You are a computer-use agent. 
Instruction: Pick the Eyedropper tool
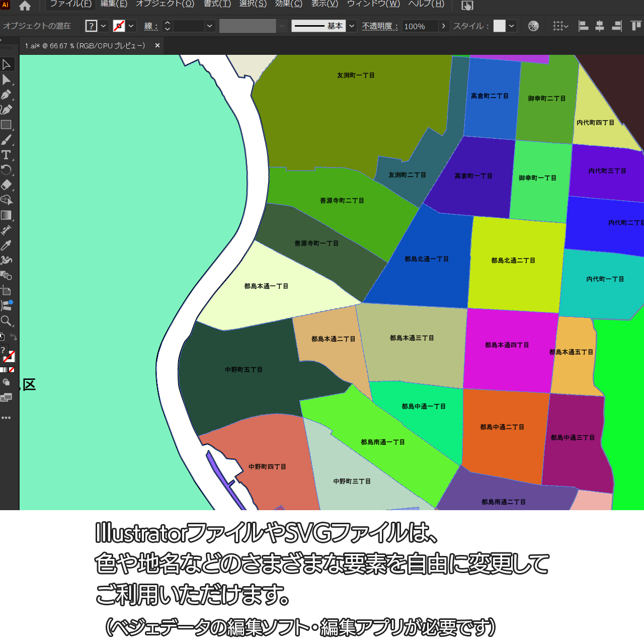point(6,246)
